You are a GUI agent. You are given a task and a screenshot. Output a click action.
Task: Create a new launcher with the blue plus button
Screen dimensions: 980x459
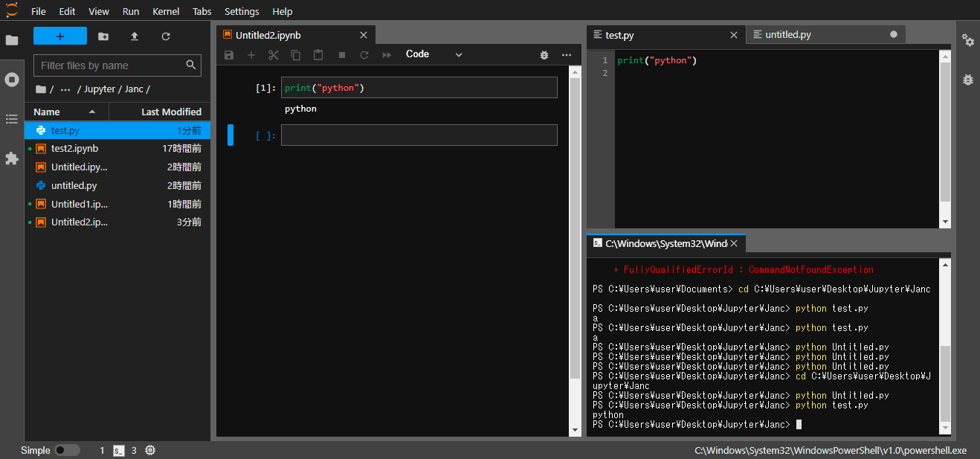pos(59,36)
